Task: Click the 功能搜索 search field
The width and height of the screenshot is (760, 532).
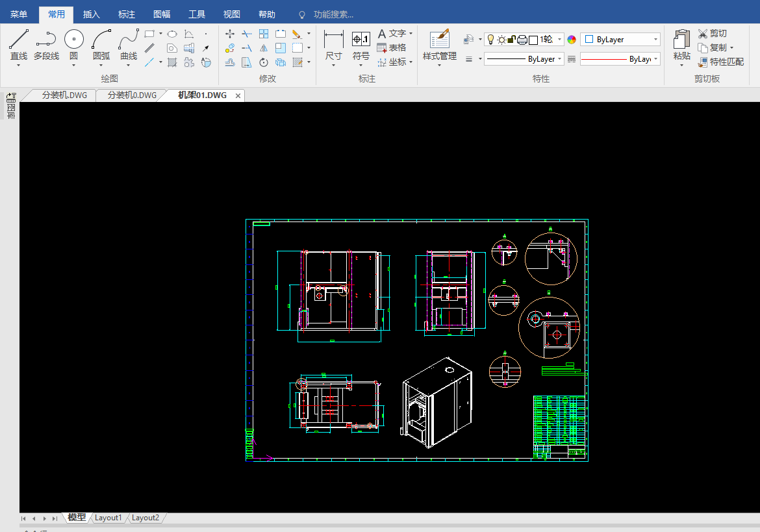Action: coord(333,14)
